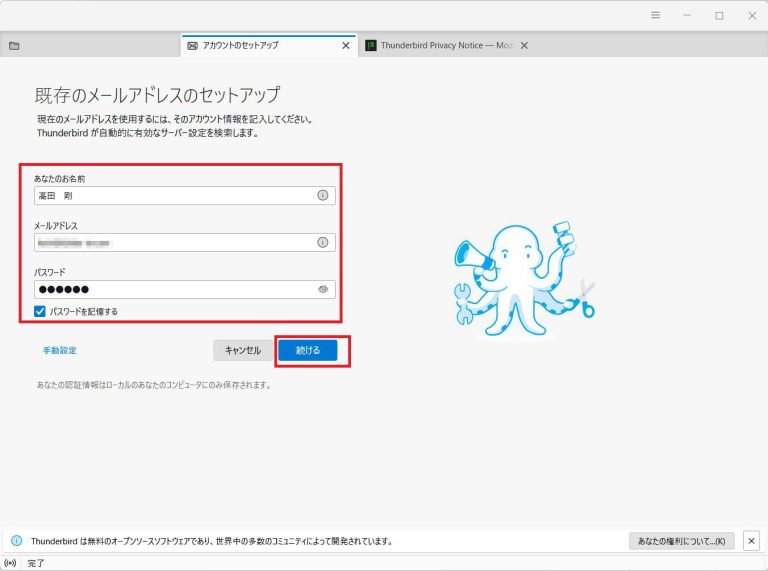Image resolution: width=768 pixels, height=571 pixels.
Task: Dismiss the notification bar with X
Action: click(x=751, y=541)
